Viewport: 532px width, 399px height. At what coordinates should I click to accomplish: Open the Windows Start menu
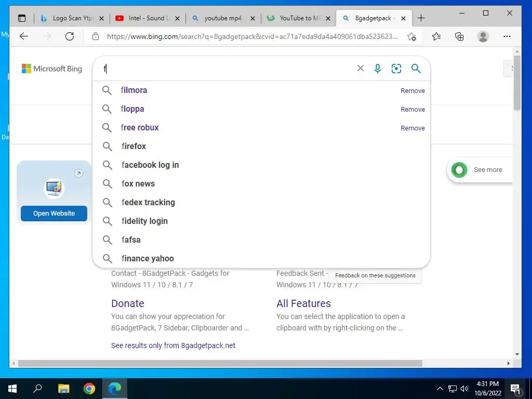click(12, 389)
